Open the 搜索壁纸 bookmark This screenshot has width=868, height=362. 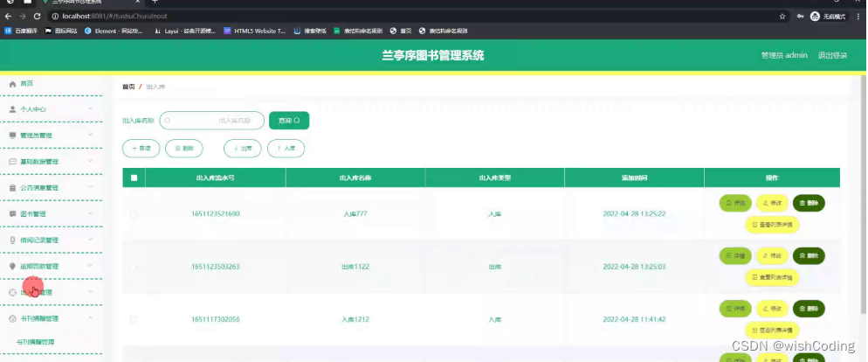pos(310,31)
